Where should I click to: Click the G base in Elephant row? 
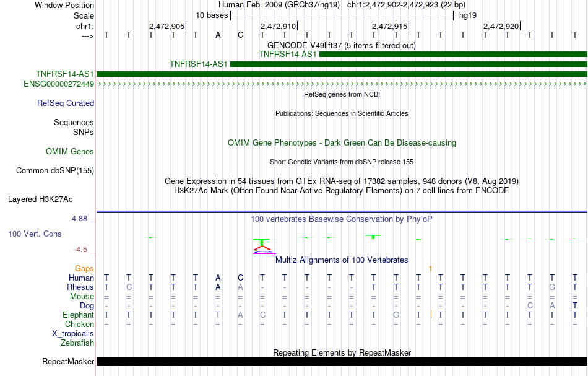point(396,315)
